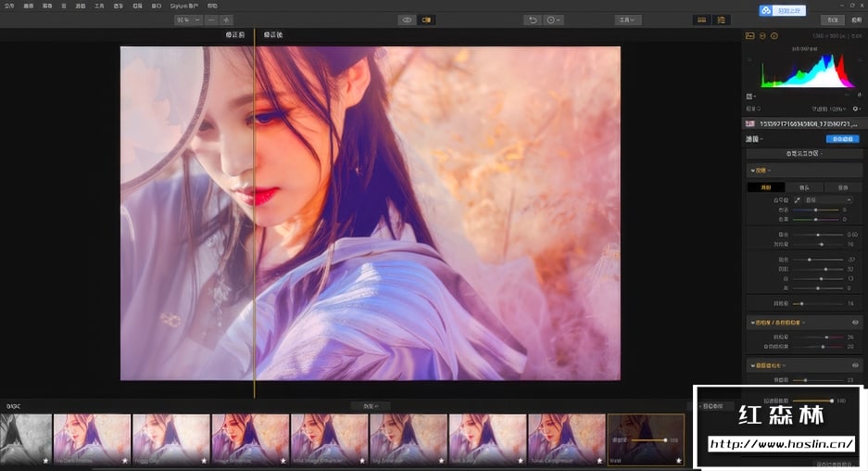Screen dimensions: 868x471
Task: Click the blue Add Filters button
Action: click(843, 138)
